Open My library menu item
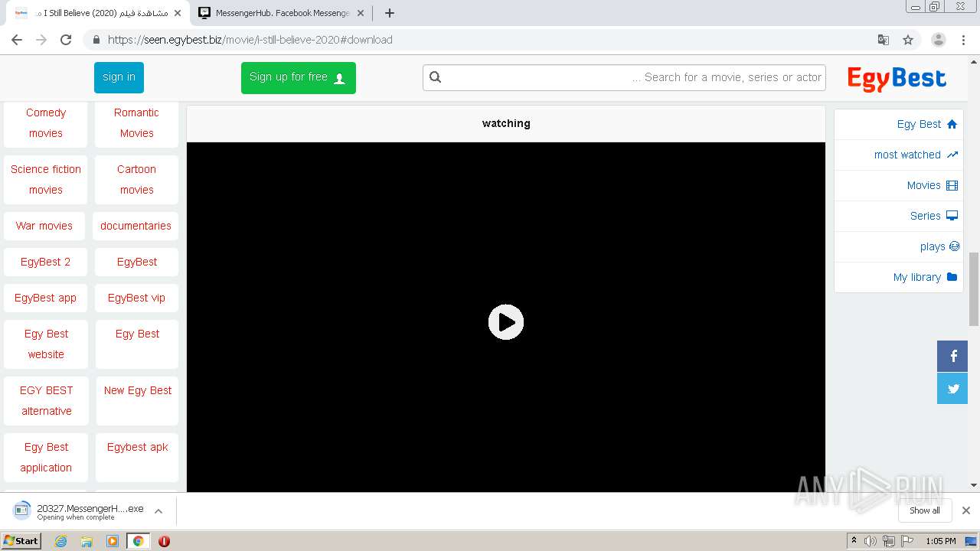This screenshot has width=980, height=551. (898, 277)
